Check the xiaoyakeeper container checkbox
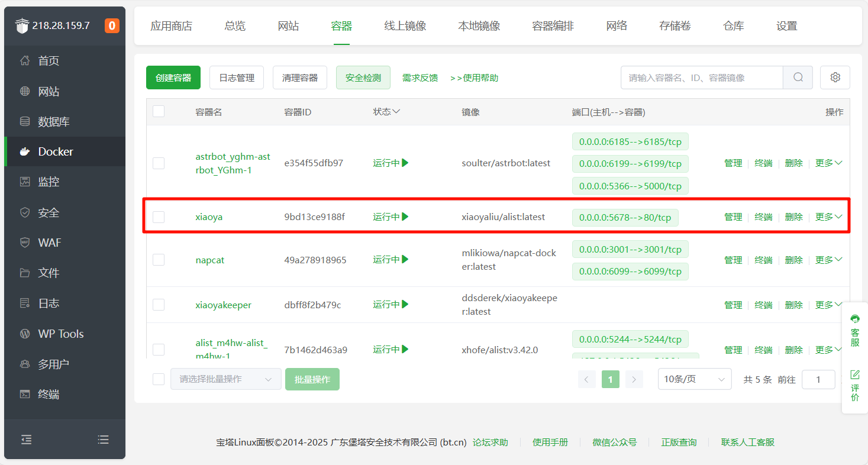868x465 pixels. [159, 305]
